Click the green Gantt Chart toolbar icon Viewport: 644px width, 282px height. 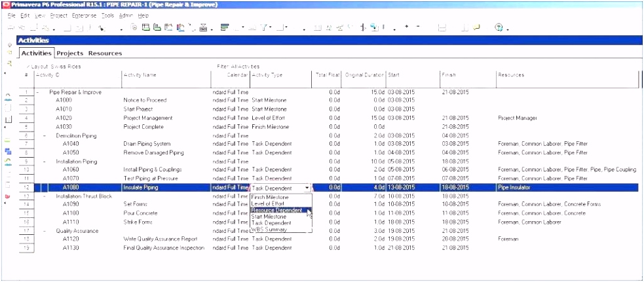pos(157,27)
